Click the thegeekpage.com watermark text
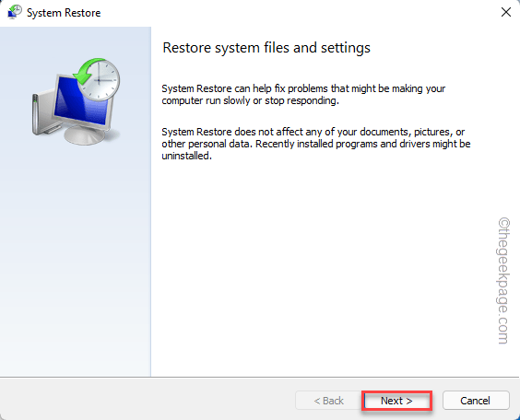Image resolution: width=520 pixels, height=420 pixels. 503,281
